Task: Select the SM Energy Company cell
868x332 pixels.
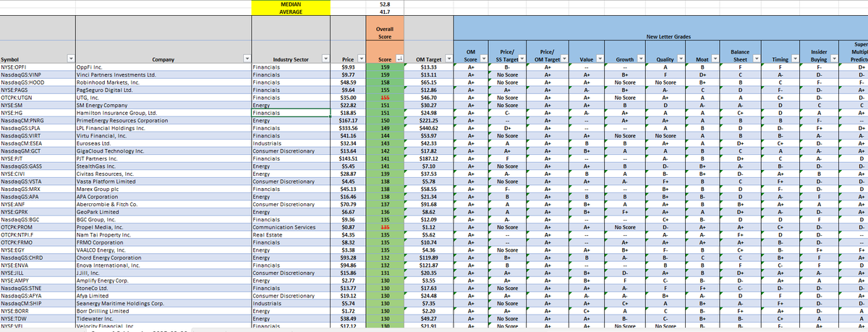Action: coord(163,104)
